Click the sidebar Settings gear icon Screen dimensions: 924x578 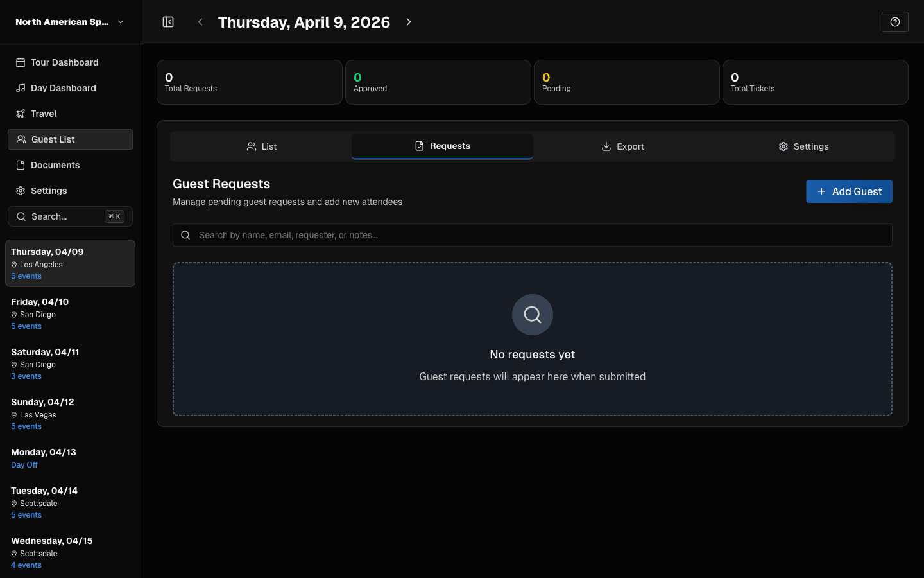tap(21, 191)
